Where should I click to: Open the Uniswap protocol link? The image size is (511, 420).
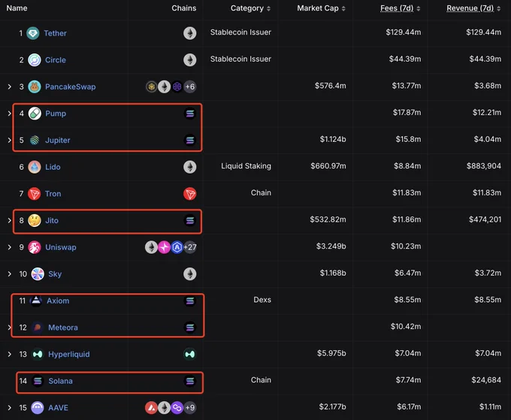pos(61,247)
